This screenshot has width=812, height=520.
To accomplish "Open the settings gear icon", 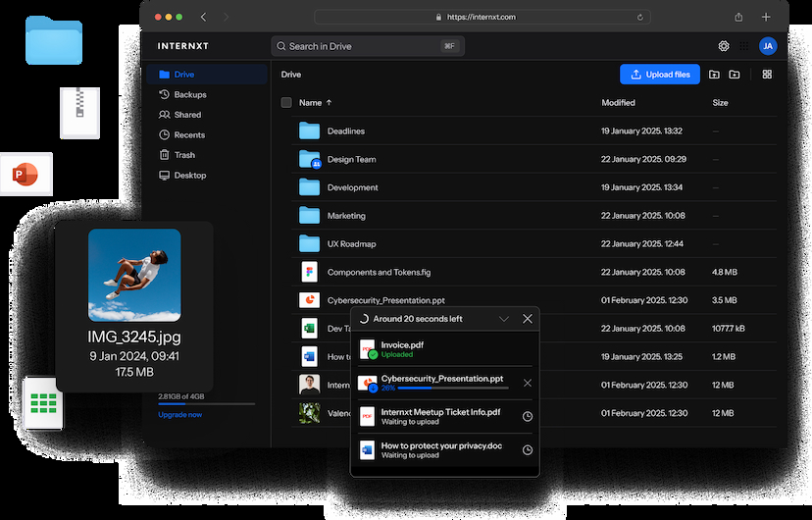I will pyautogui.click(x=724, y=46).
